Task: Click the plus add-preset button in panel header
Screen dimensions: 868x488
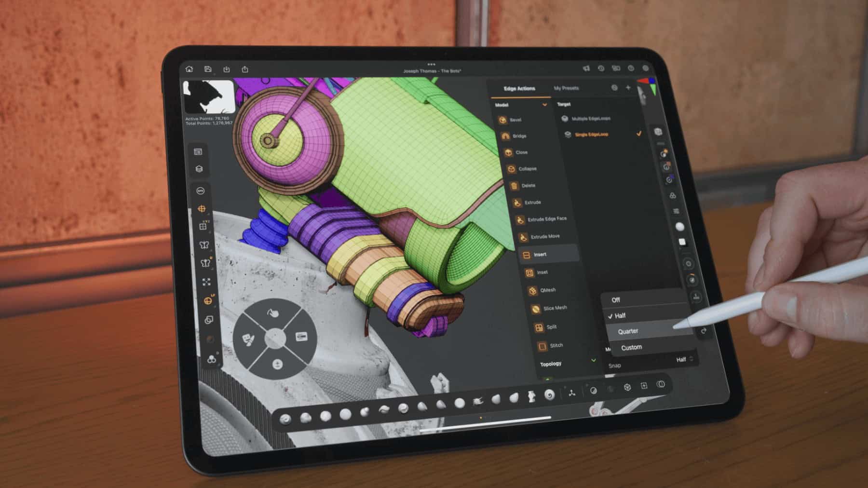Action: 628,88
